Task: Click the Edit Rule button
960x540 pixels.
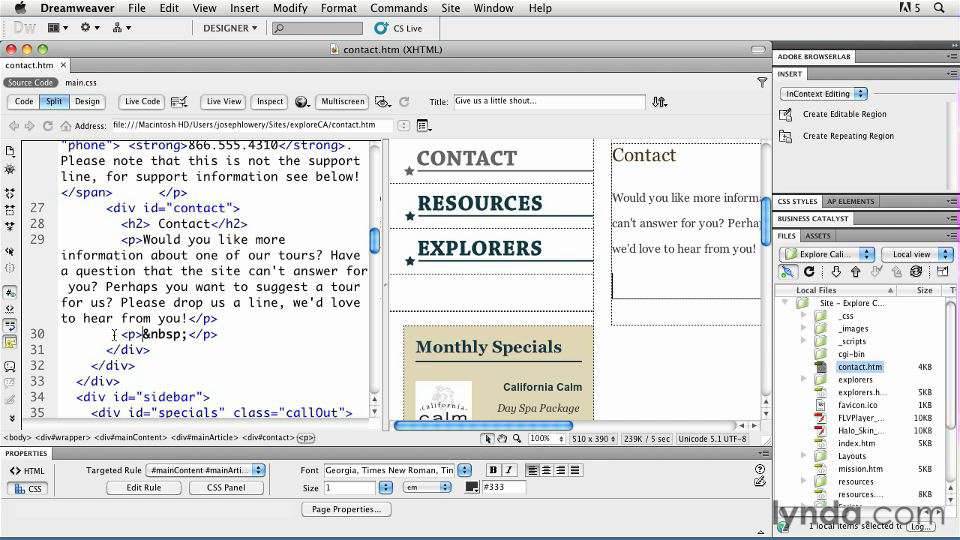Action: (144, 488)
